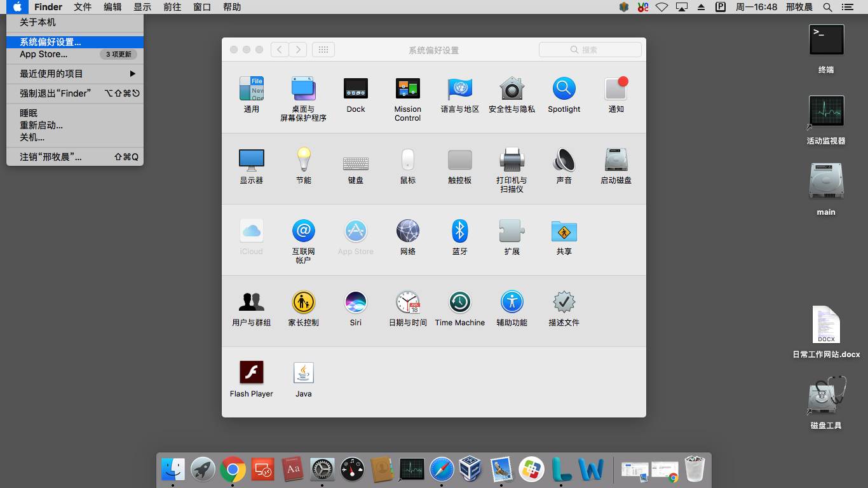Show all preferences grid button
The width and height of the screenshot is (868, 488).
click(323, 50)
